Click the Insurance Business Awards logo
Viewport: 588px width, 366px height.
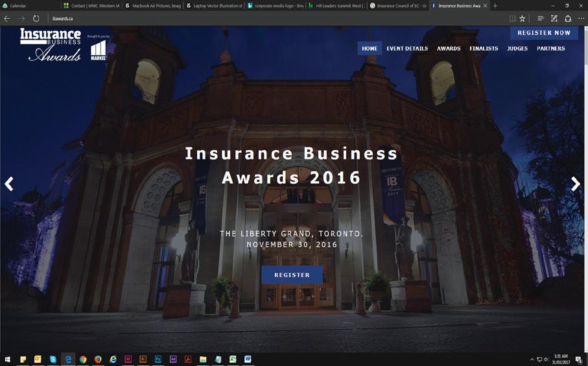point(51,45)
